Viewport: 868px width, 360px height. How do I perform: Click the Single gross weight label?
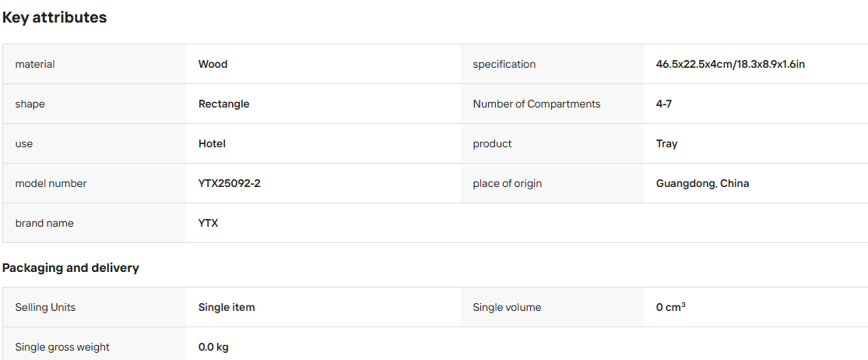tap(62, 348)
